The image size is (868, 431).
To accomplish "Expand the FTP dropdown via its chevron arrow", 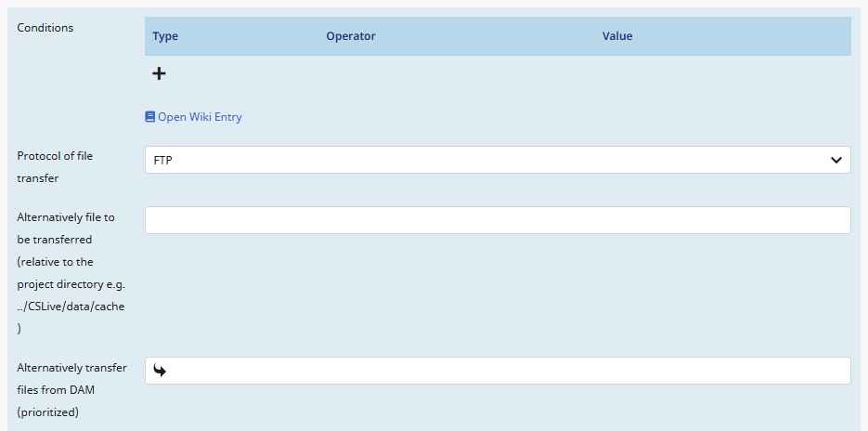I will [836, 160].
